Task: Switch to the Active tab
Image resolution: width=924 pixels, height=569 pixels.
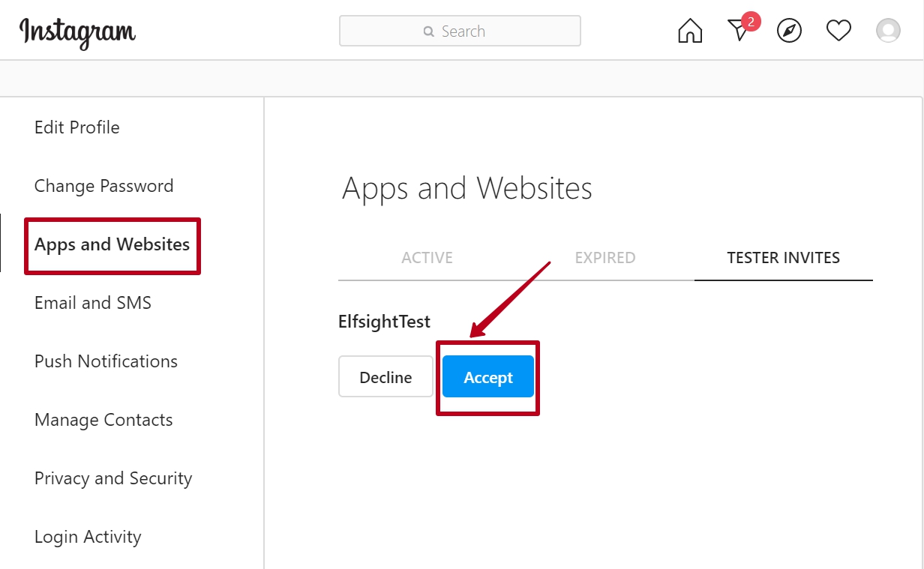Action: tap(427, 258)
